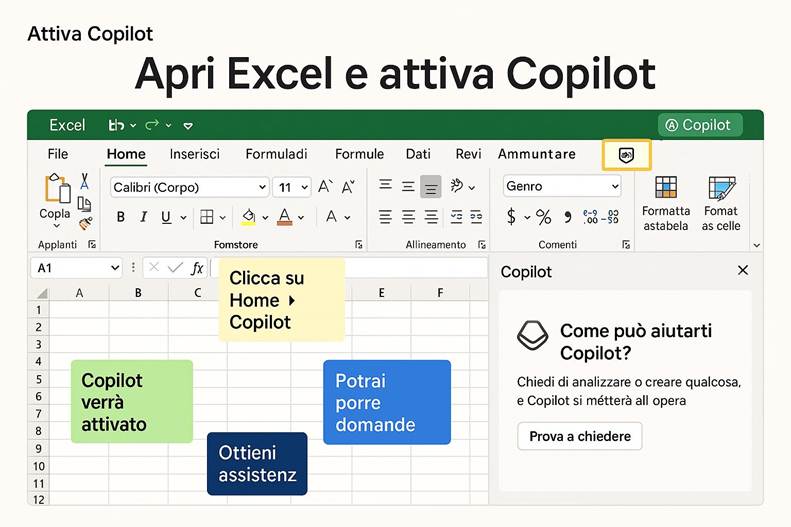
Task: Click the Paste (Copla) clipboard icon
Action: click(x=58, y=189)
